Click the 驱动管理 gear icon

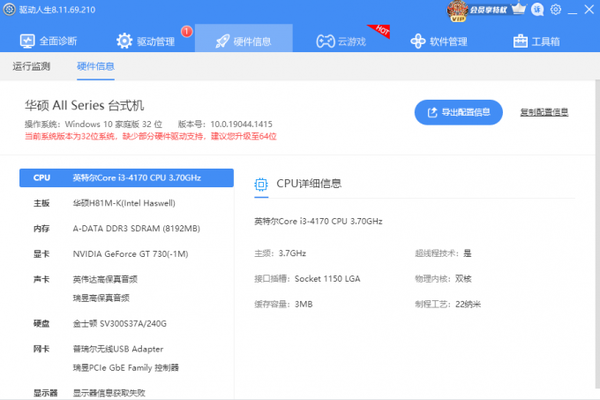pyautogui.click(x=125, y=42)
